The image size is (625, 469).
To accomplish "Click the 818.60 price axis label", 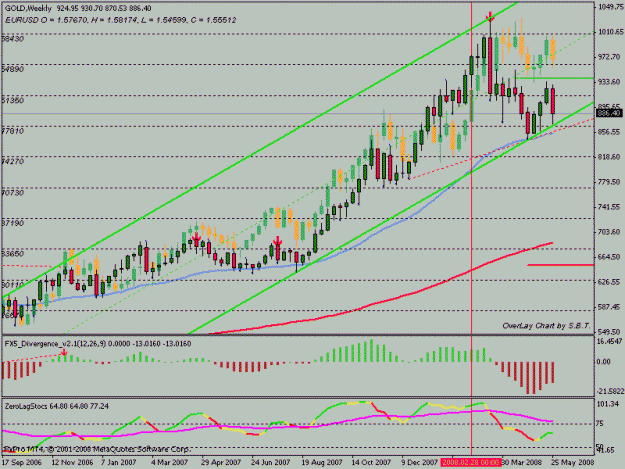I will click(x=610, y=157).
